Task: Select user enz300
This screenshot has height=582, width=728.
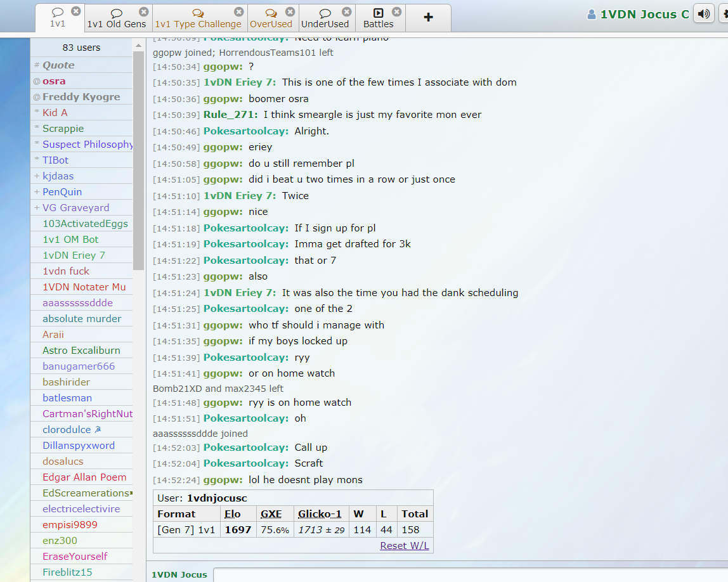Action: click(82, 540)
